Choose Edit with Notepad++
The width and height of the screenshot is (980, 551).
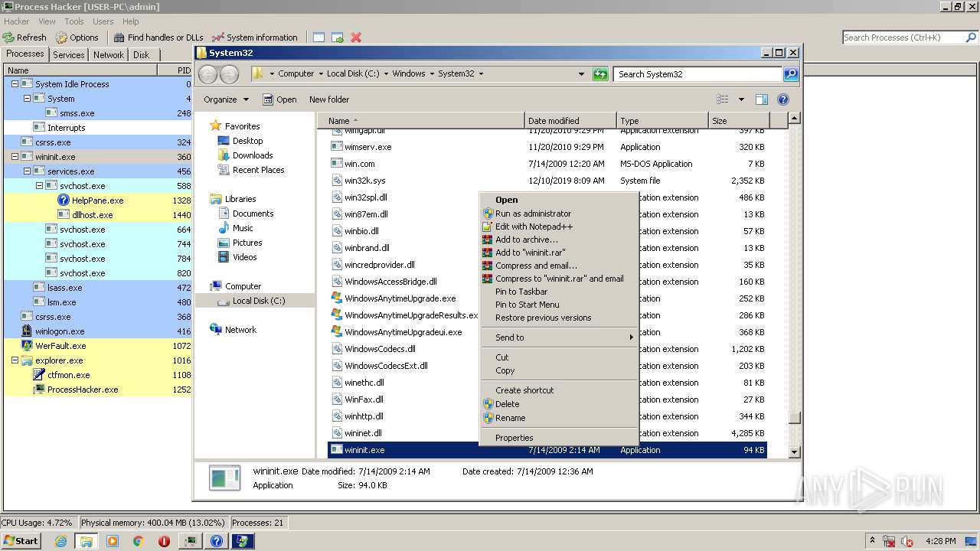534,227
